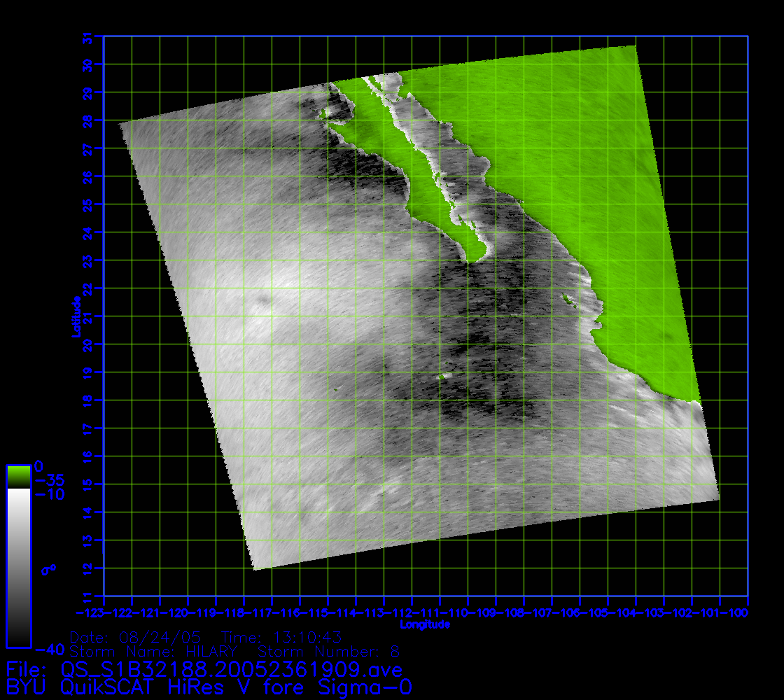Click the sigma-0 symbol beside the grayscale bar

point(49,570)
